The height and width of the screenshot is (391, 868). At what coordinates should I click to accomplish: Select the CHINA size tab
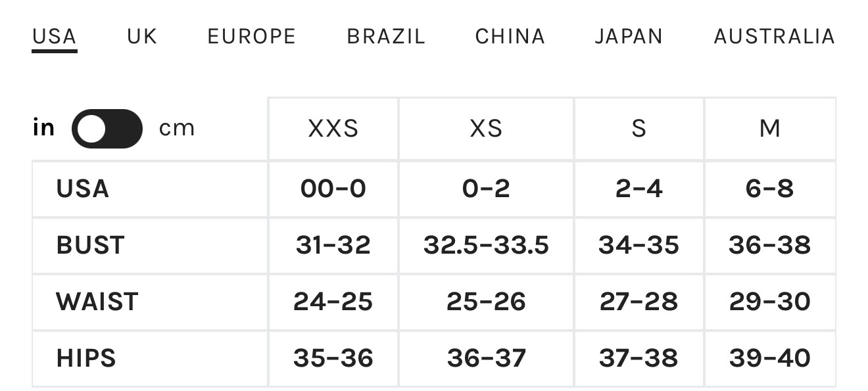point(510,36)
